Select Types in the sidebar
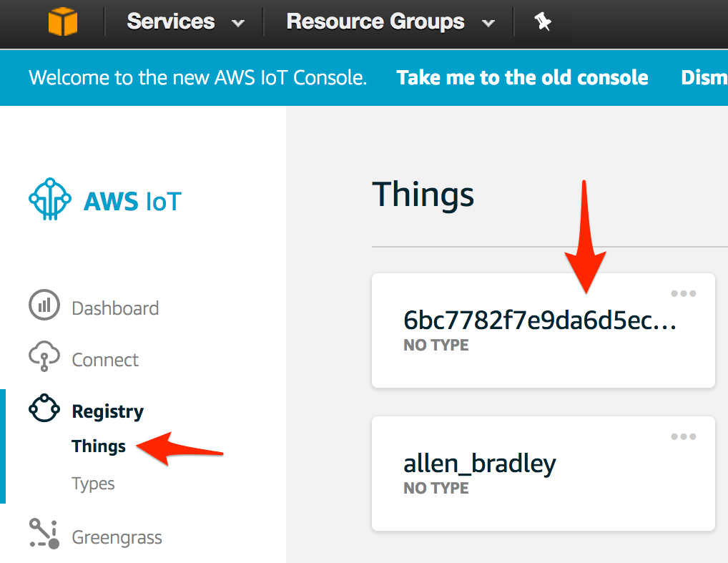Image resolution: width=728 pixels, height=563 pixels. [93, 484]
